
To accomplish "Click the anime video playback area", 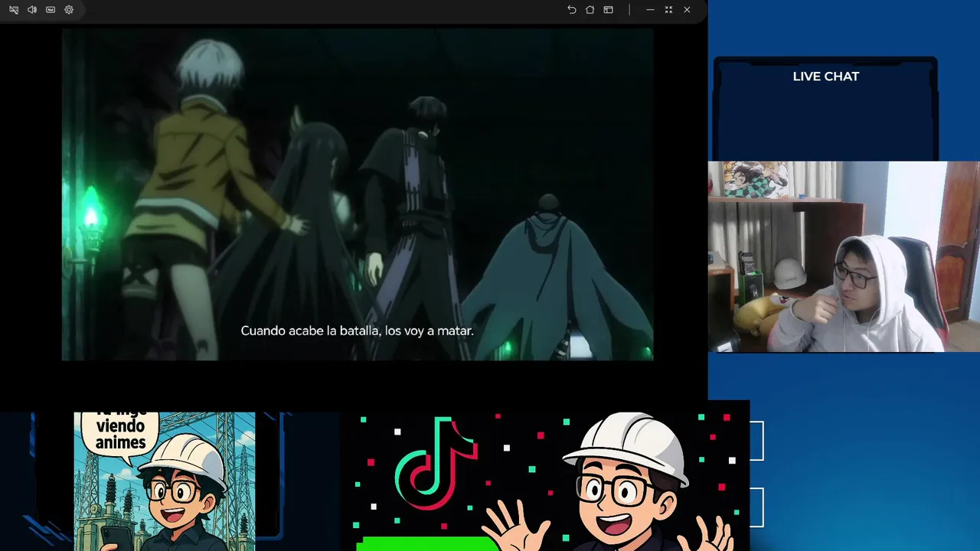I will tap(358, 194).
